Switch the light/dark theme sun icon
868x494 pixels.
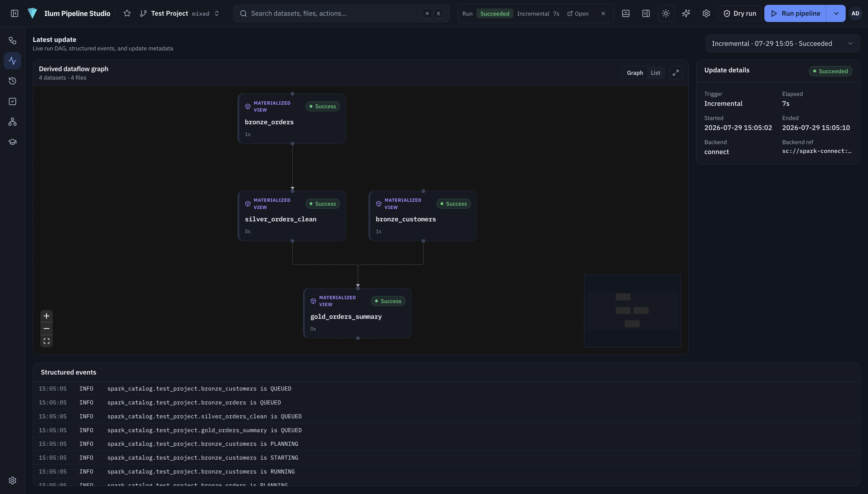tap(666, 13)
